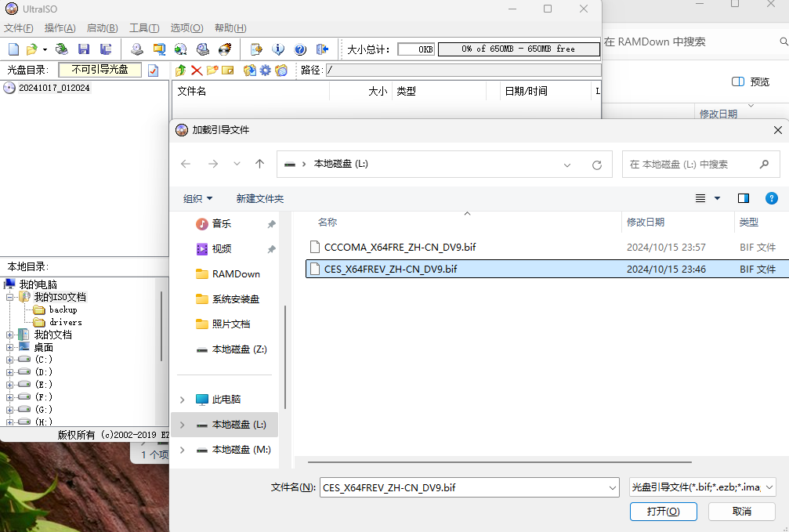Open the 启动(B) menu
The image size is (789, 532).
pyautogui.click(x=102, y=28)
